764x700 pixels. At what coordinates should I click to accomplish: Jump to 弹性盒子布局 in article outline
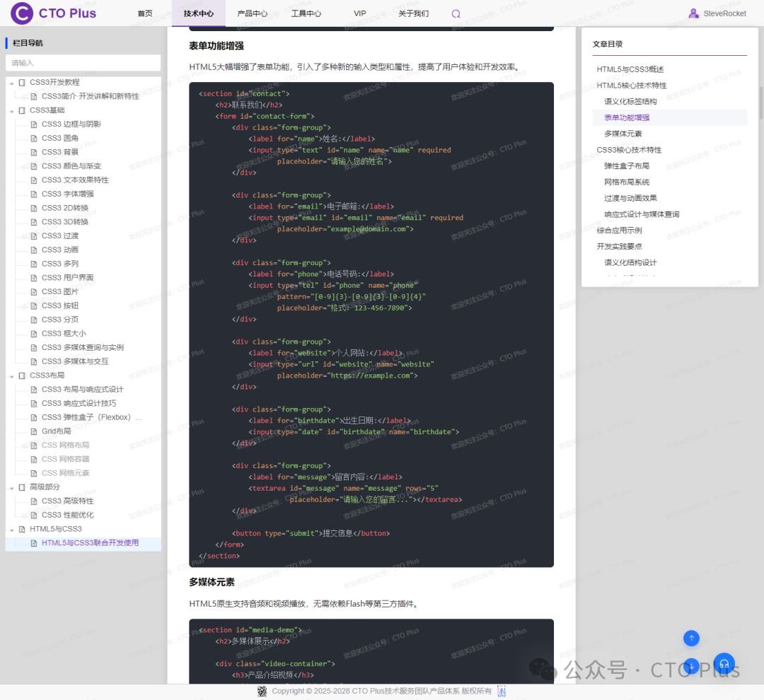[627, 165]
